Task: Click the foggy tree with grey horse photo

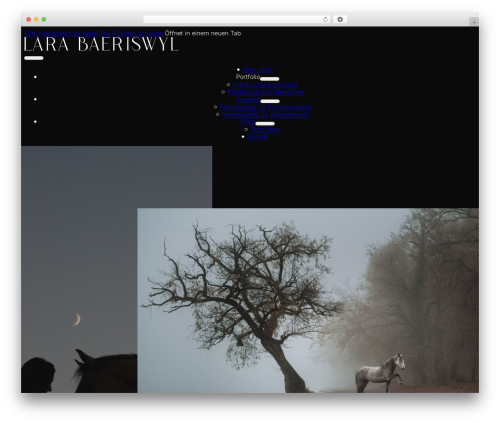Action: [x=308, y=300]
